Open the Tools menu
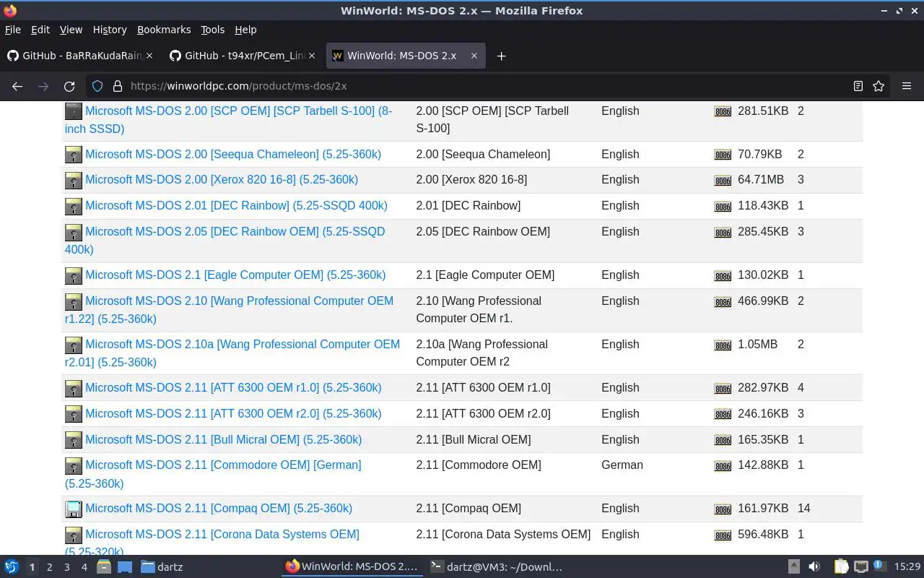This screenshot has height=578, width=924. click(212, 30)
